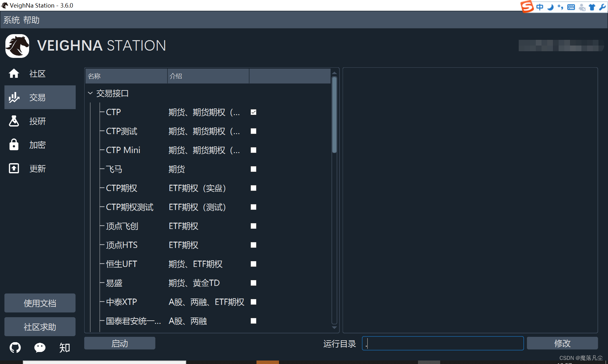This screenshot has height=364, width=608.
Task: Select the 交易 chart icon in sidebar
Action: tap(14, 97)
